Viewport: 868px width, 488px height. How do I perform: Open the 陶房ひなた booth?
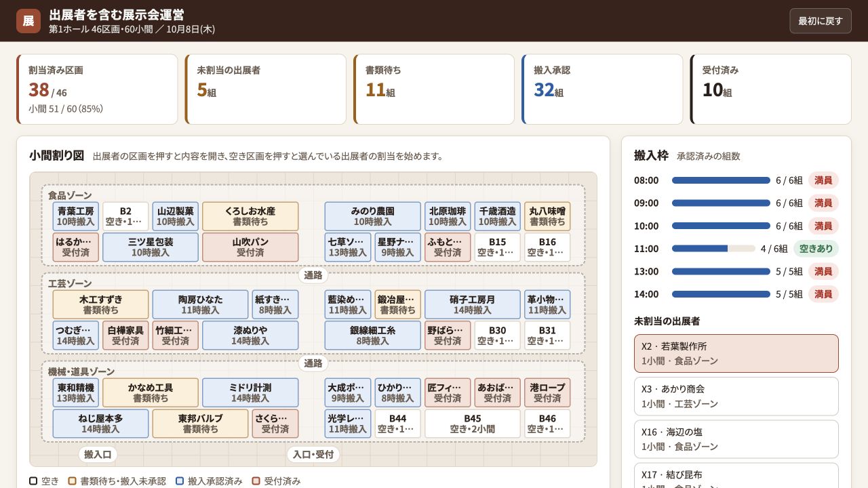[x=200, y=304]
